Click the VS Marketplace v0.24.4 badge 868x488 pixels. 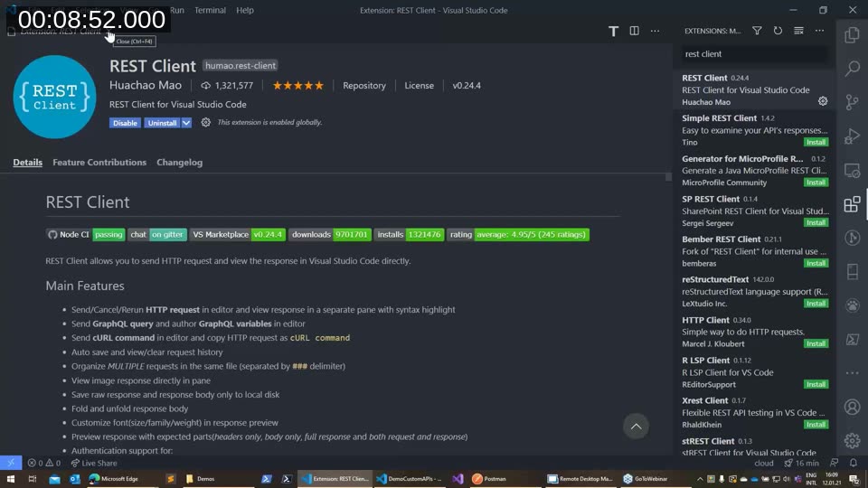point(238,235)
